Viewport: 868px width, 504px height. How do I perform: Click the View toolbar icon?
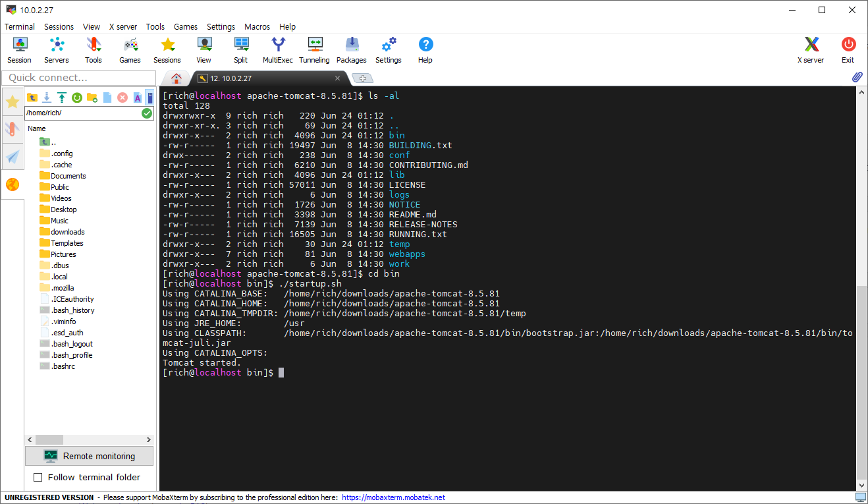204,50
